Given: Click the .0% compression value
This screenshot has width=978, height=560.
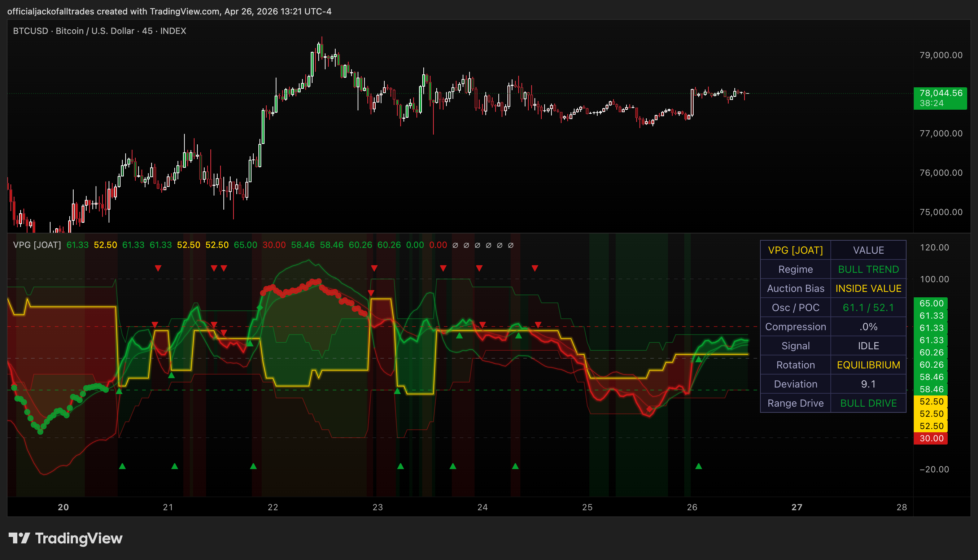Looking at the screenshot, I should tap(868, 327).
